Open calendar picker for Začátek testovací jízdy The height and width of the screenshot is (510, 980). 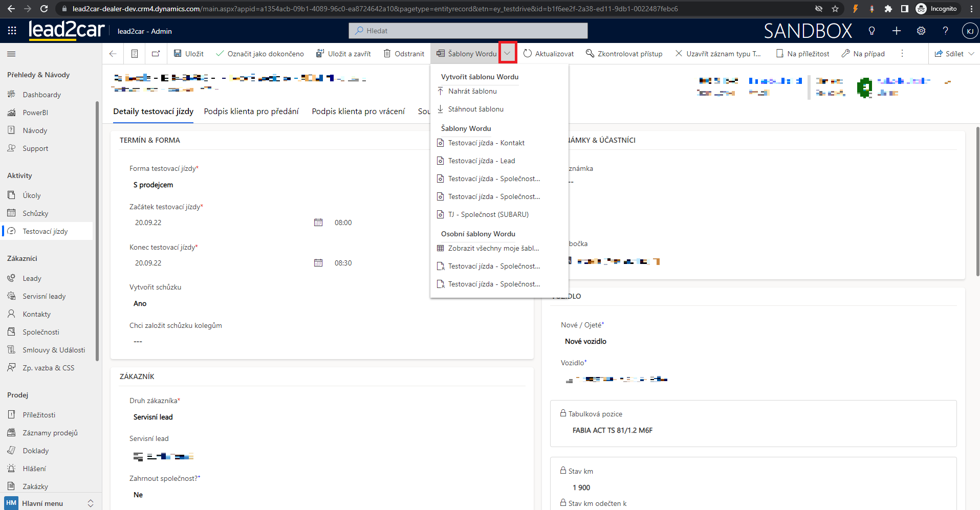318,223
